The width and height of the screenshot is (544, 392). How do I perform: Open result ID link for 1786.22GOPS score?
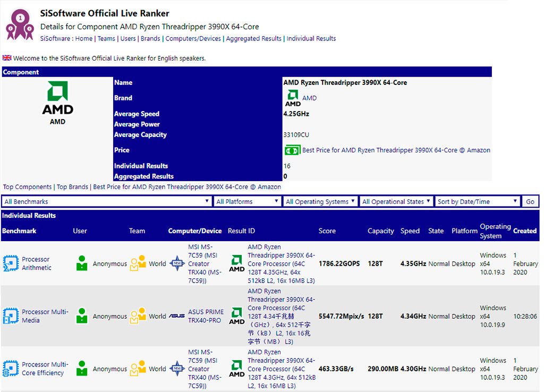click(x=281, y=263)
